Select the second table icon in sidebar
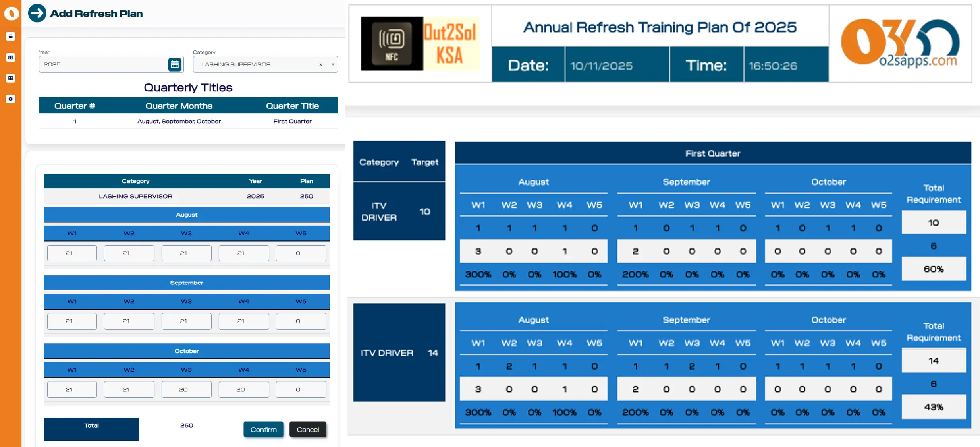 point(10,78)
